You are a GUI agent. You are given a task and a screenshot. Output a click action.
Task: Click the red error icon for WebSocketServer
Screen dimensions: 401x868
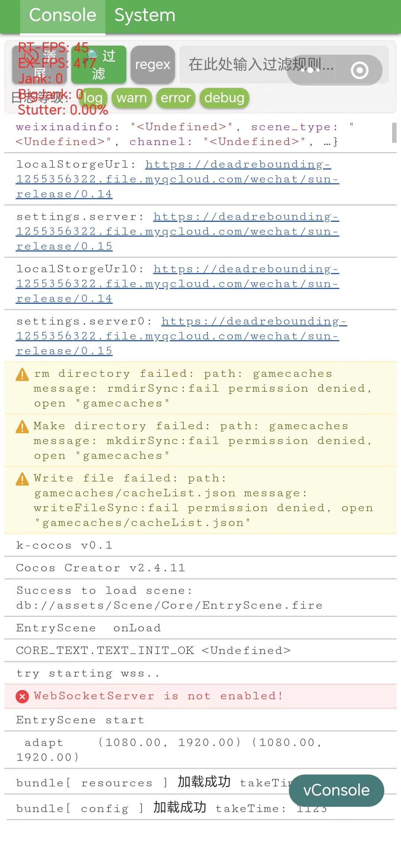click(x=22, y=697)
